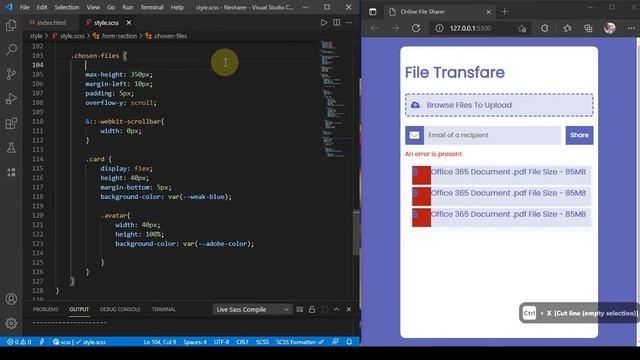
Task: Change line endings via CRLF status item
Action: click(242, 342)
